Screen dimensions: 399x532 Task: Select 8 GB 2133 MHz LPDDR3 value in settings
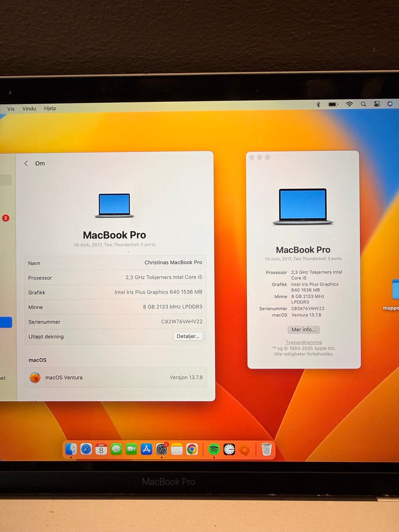(x=172, y=307)
